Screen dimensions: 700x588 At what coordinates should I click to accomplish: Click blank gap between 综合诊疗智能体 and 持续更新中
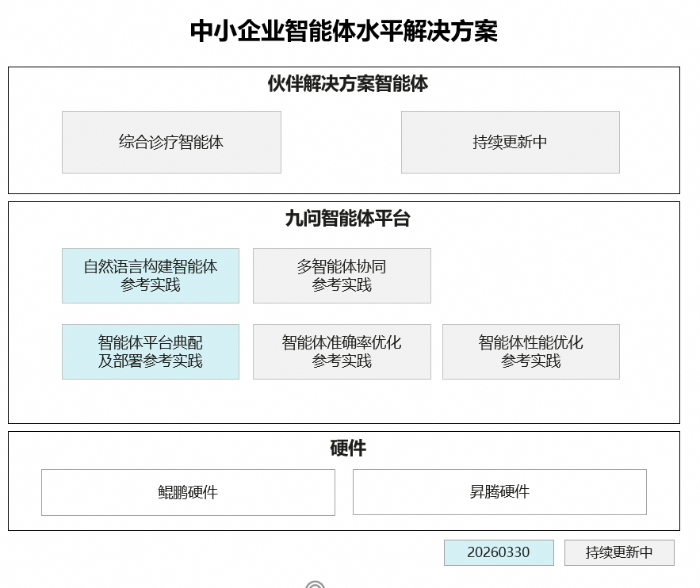click(x=341, y=142)
